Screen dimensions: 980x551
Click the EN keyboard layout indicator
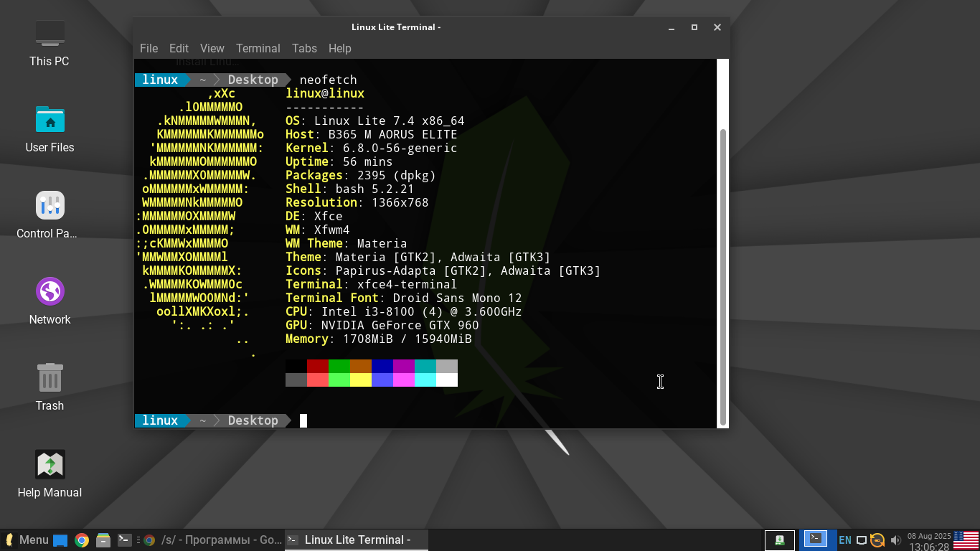click(845, 540)
